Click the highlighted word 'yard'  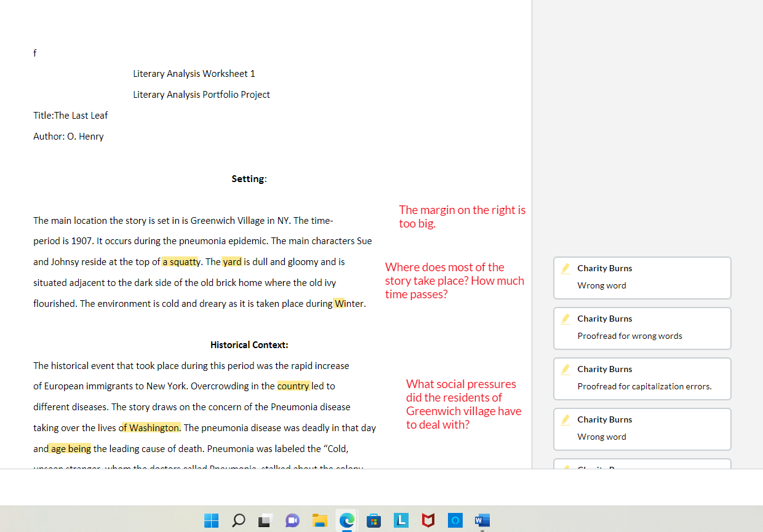click(x=232, y=262)
